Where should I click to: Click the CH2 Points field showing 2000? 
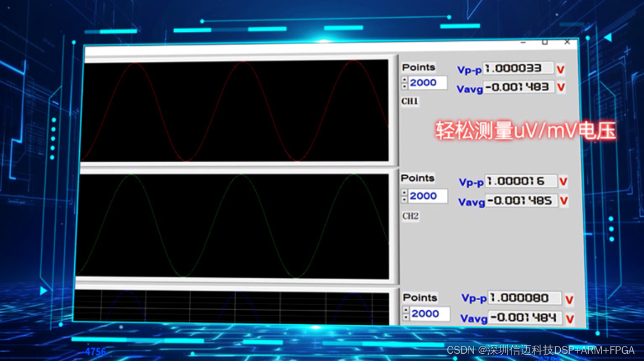click(x=427, y=196)
